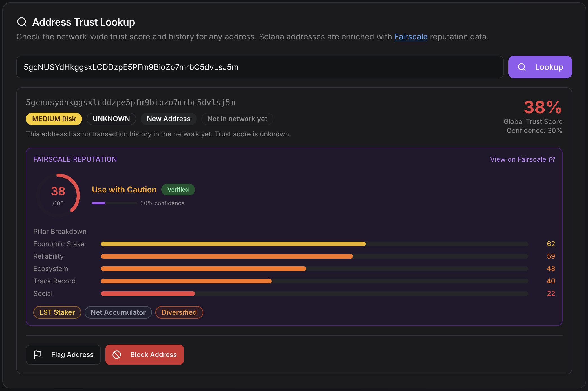Screen dimensions: 588x391
Task: Click the Reliability progress bar
Action: [x=315, y=256]
